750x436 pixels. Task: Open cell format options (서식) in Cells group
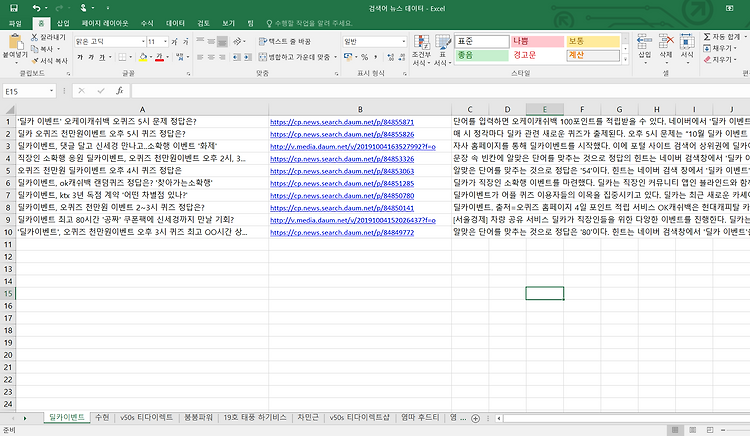pos(687,49)
